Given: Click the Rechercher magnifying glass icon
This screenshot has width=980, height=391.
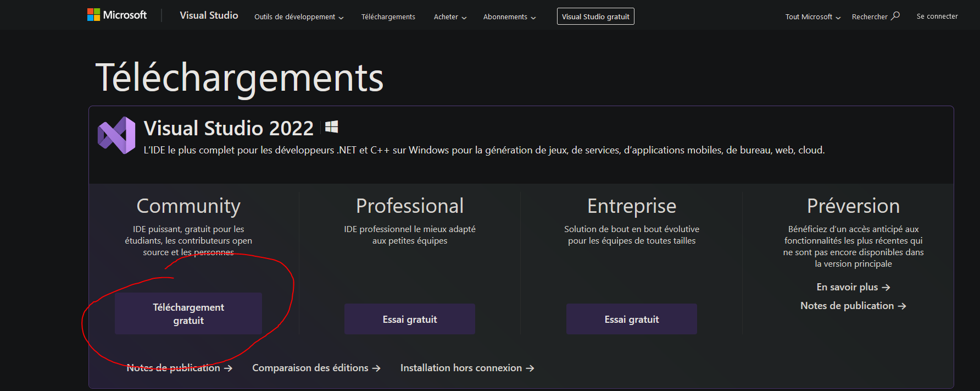Looking at the screenshot, I should (895, 16).
